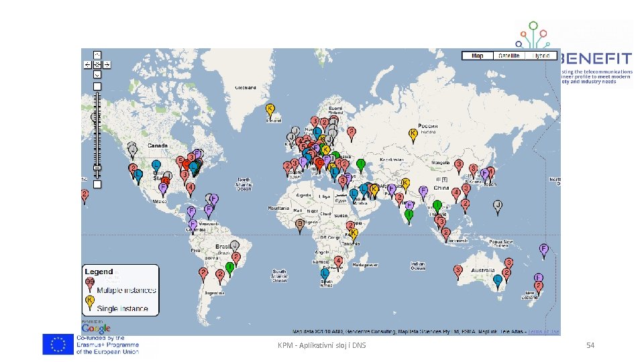Click the Google logo on the map

(96, 328)
